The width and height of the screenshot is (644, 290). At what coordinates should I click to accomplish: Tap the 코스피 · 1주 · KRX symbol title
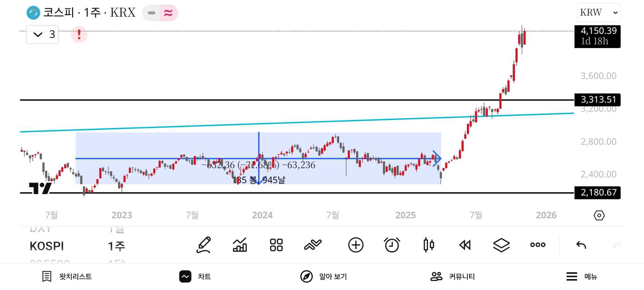pyautogui.click(x=89, y=12)
